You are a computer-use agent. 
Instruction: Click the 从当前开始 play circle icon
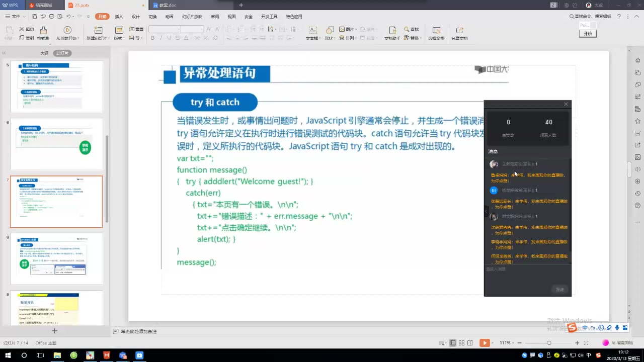pyautogui.click(x=67, y=30)
